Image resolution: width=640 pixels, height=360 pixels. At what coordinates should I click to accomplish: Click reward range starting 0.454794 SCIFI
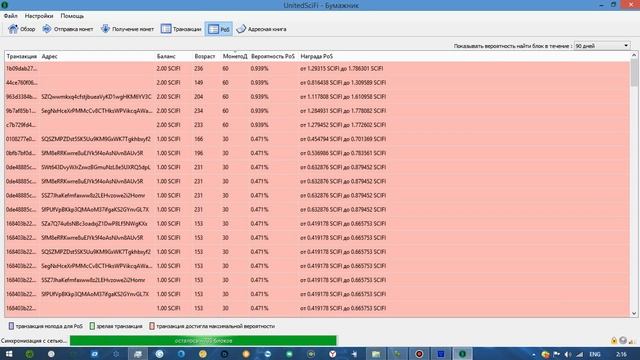pyautogui.click(x=343, y=139)
